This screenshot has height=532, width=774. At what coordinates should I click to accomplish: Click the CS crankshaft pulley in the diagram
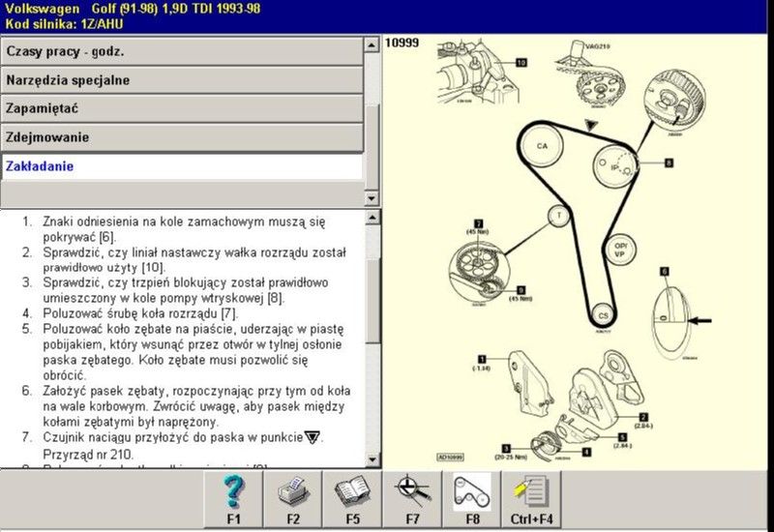coord(603,315)
